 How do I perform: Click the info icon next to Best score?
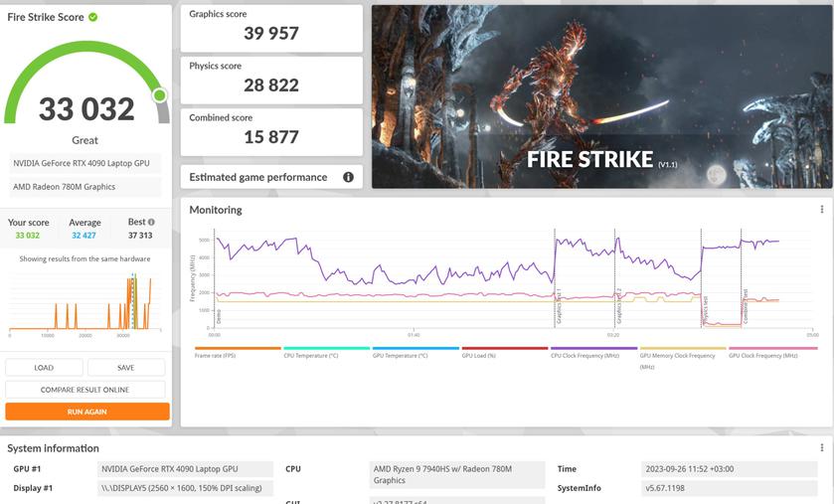click(151, 222)
